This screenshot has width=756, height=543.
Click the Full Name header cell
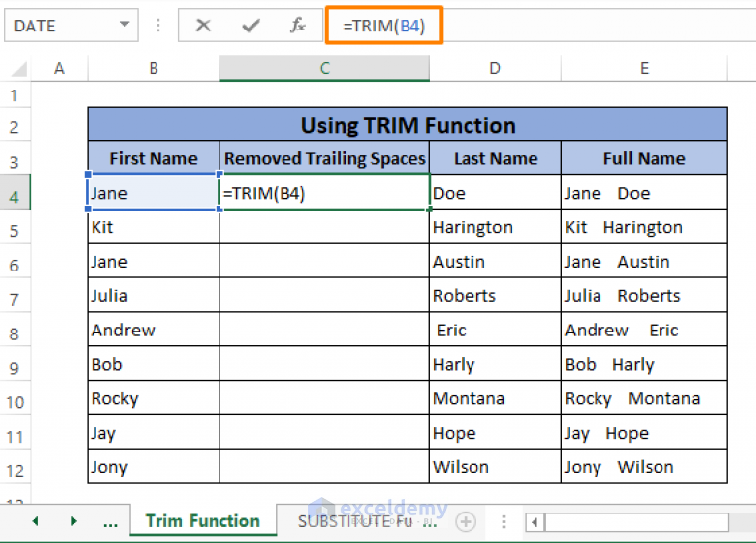[x=645, y=158]
